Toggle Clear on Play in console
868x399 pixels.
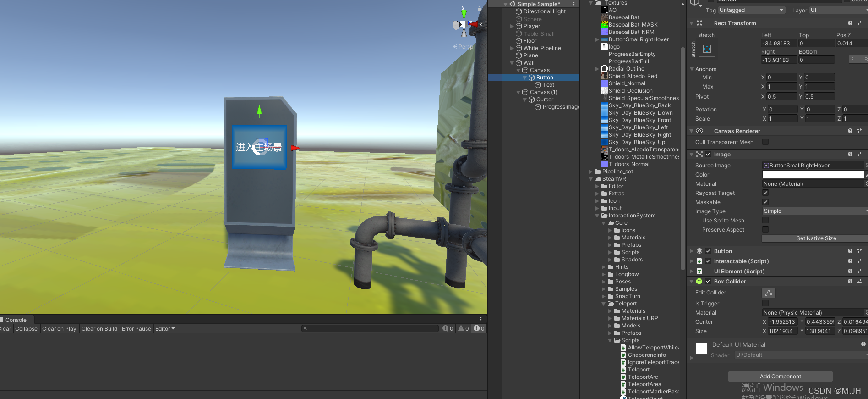(59, 328)
